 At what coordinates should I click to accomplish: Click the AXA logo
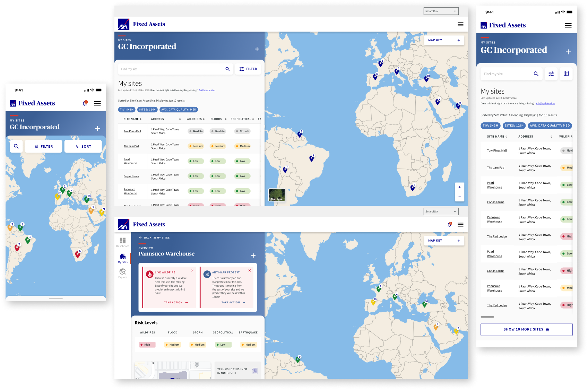tap(123, 24)
